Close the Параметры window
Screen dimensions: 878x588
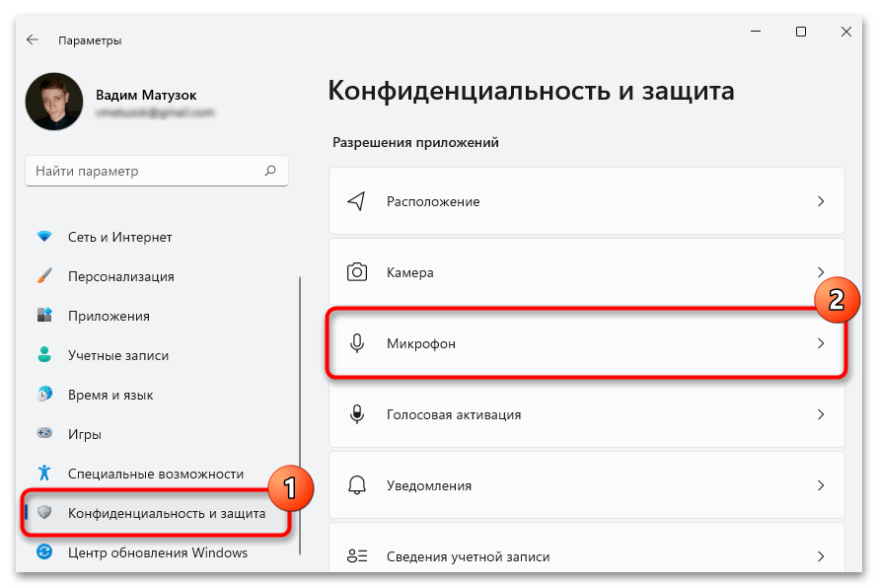pyautogui.click(x=846, y=32)
